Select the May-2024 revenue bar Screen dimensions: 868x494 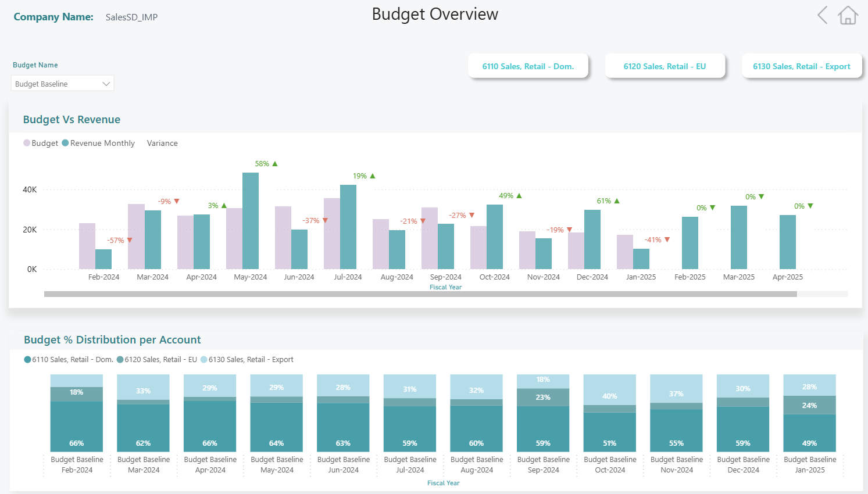click(251, 221)
